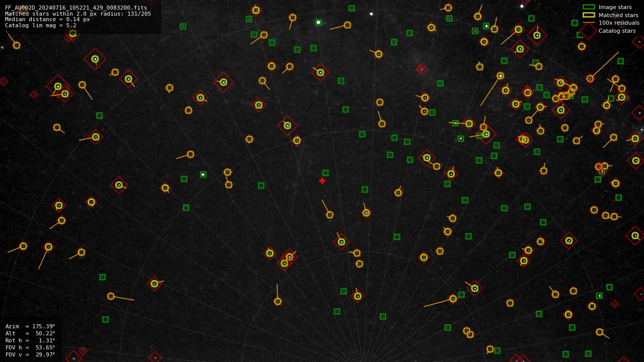Click the red cross center marker
The height and width of the screenshot is (362, 644).
click(322, 181)
